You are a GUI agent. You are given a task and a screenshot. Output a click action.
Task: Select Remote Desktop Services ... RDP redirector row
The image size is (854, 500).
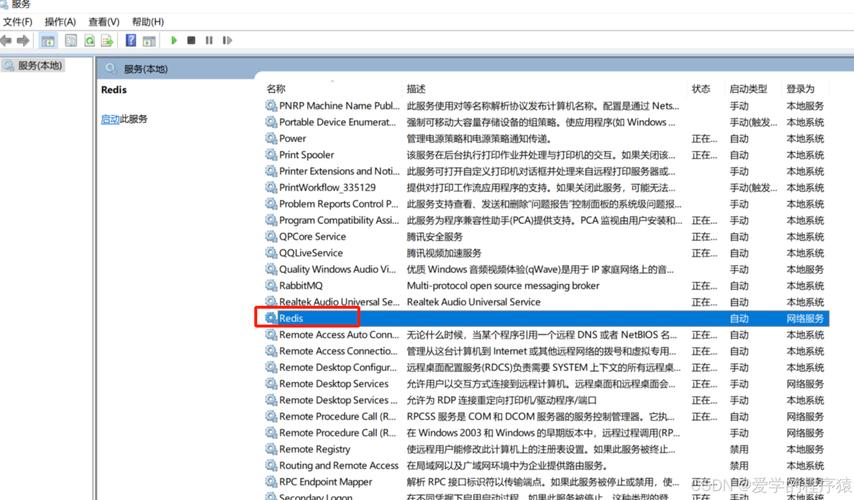coord(338,400)
